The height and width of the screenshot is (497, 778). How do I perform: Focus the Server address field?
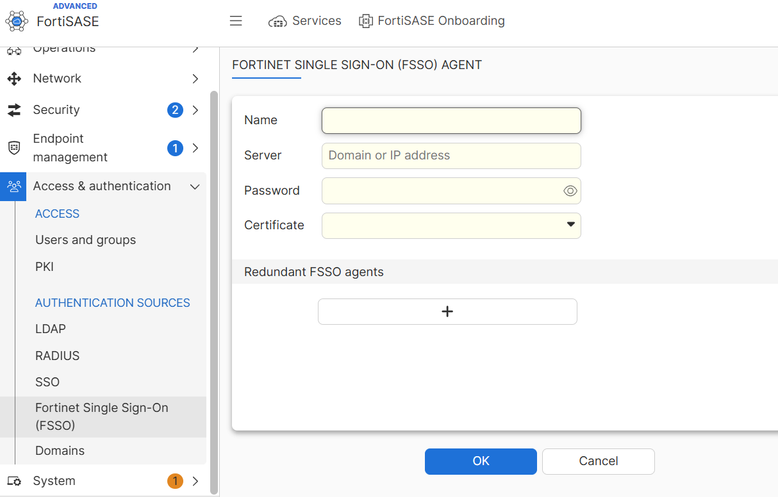[x=451, y=156]
